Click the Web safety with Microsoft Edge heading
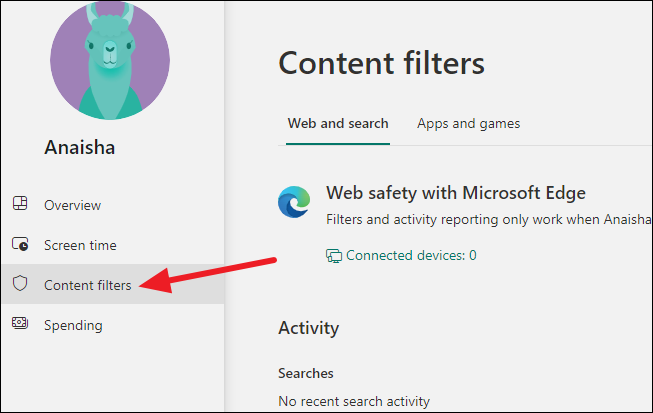The height and width of the screenshot is (413, 653). click(x=456, y=193)
